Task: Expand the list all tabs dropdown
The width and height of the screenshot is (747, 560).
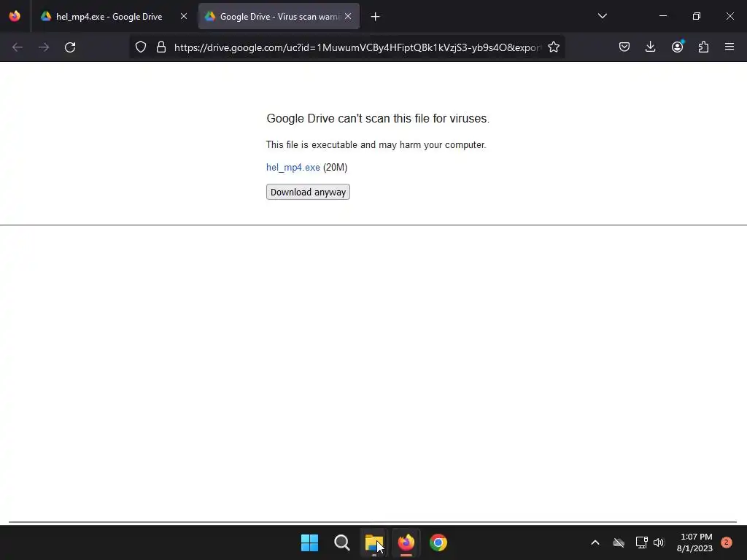Action: coord(602,16)
